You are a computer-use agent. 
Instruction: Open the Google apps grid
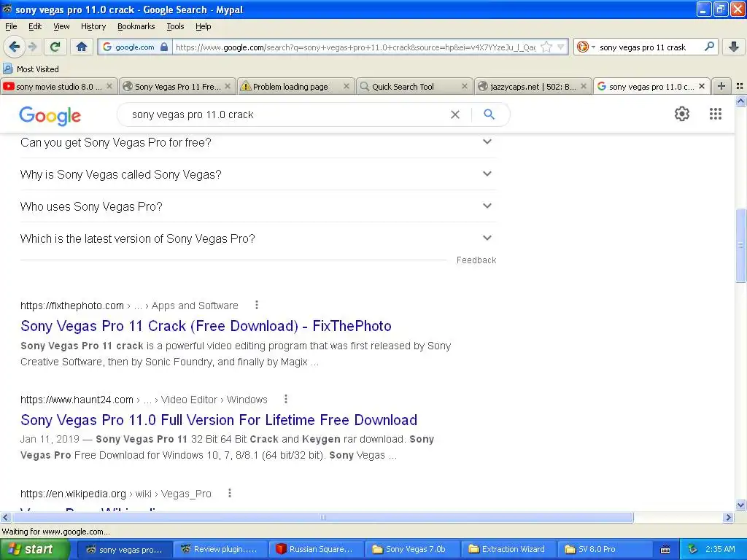716,114
